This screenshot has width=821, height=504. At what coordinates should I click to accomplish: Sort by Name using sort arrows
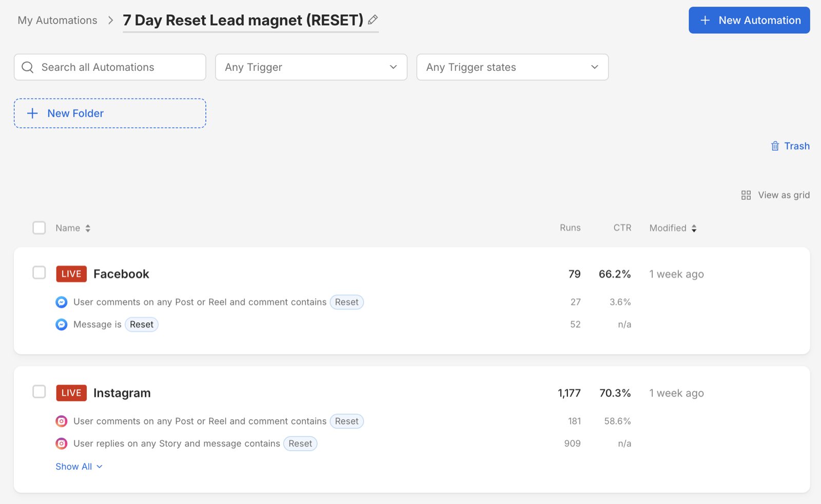(x=88, y=228)
